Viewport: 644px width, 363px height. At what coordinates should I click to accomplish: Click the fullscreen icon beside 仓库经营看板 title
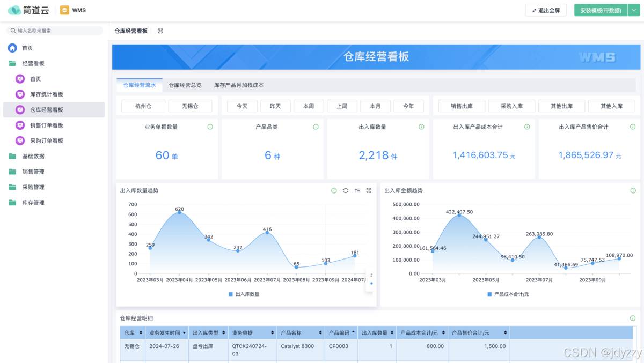[160, 31]
